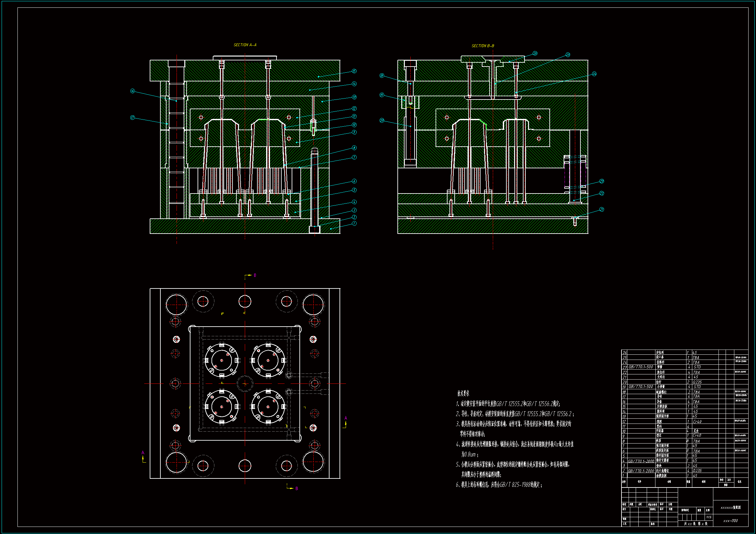Image resolution: width=756 pixels, height=534 pixels.
Task: Click part balloon number 1
Action: pyautogui.click(x=354, y=224)
